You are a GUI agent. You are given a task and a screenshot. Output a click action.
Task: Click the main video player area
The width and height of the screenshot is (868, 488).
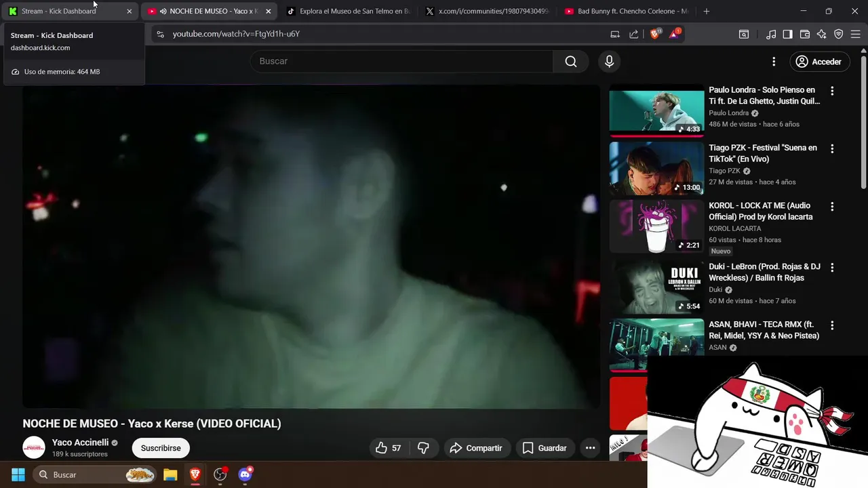[x=311, y=247]
